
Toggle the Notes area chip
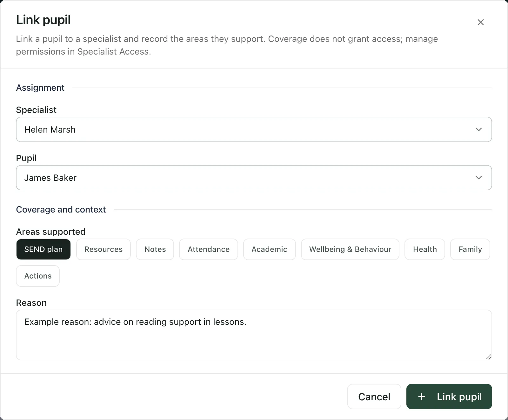pos(155,249)
